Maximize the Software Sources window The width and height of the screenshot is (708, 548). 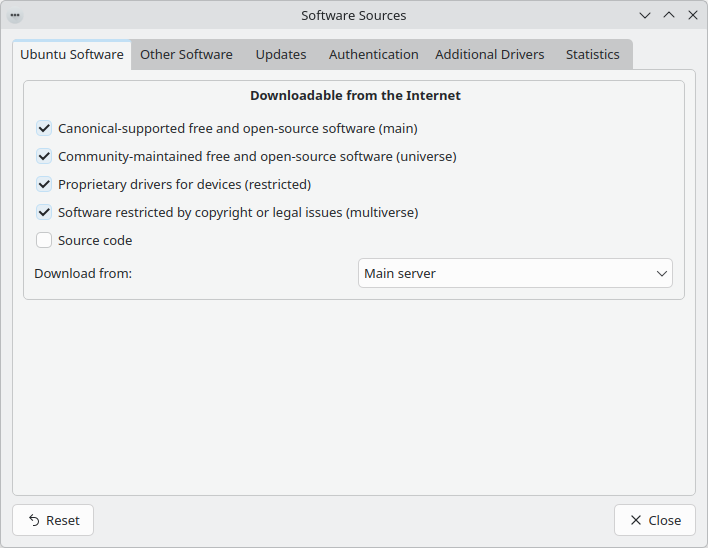pos(669,16)
